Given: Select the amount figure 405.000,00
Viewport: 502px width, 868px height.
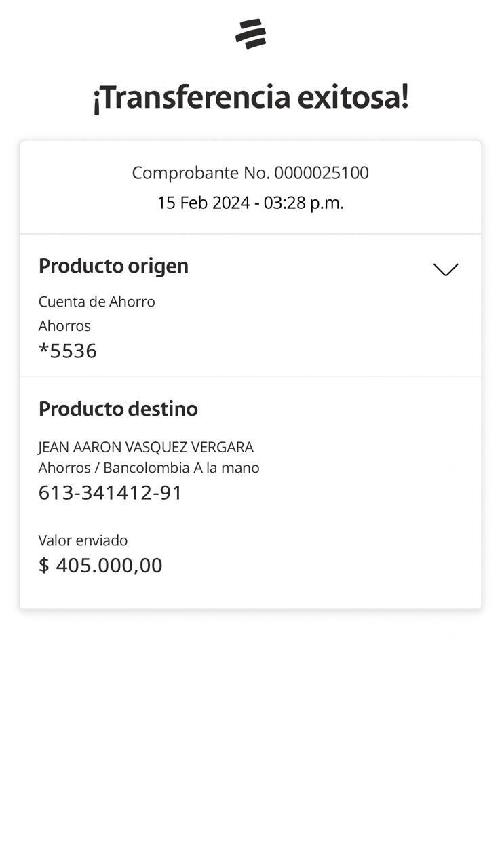Looking at the screenshot, I should coord(109,566).
